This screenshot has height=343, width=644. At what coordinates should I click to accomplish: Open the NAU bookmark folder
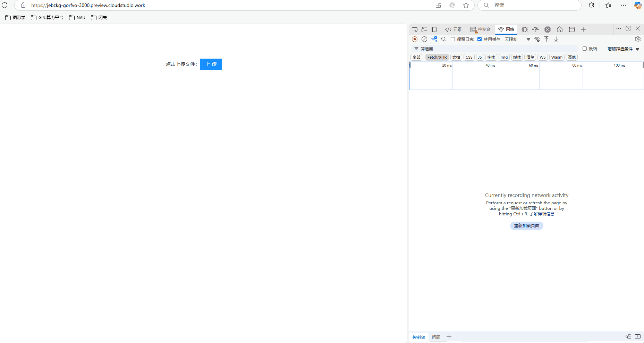(x=77, y=18)
